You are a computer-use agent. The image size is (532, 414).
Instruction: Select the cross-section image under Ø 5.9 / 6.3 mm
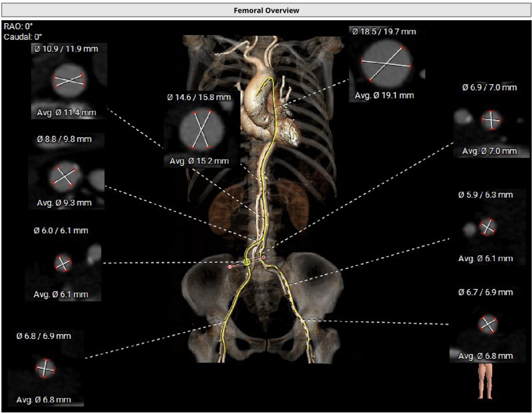click(487, 226)
